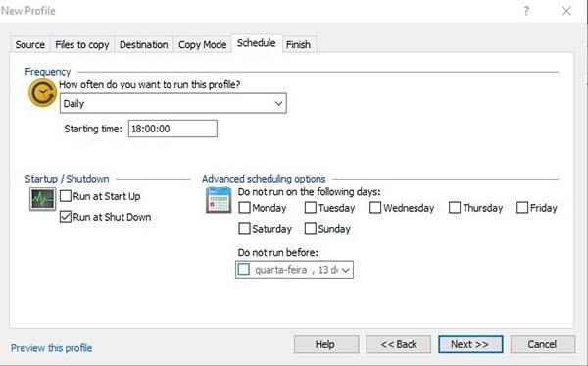The width and height of the screenshot is (588, 366).
Task: Tick the Tuesday checkbox
Action: click(x=310, y=208)
